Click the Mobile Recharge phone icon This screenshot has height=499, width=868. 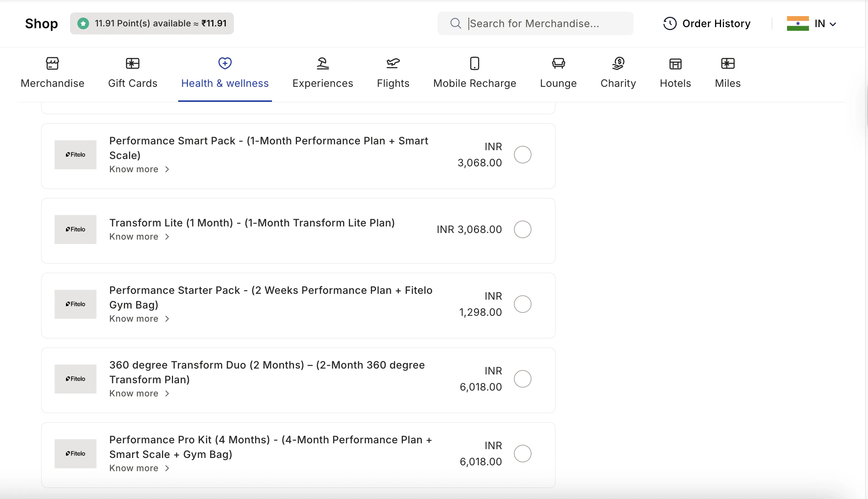point(475,63)
